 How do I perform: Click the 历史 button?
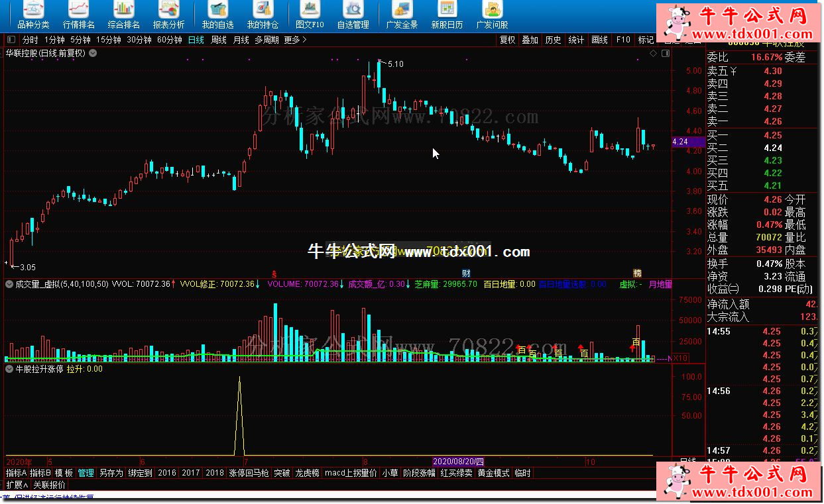554,40
